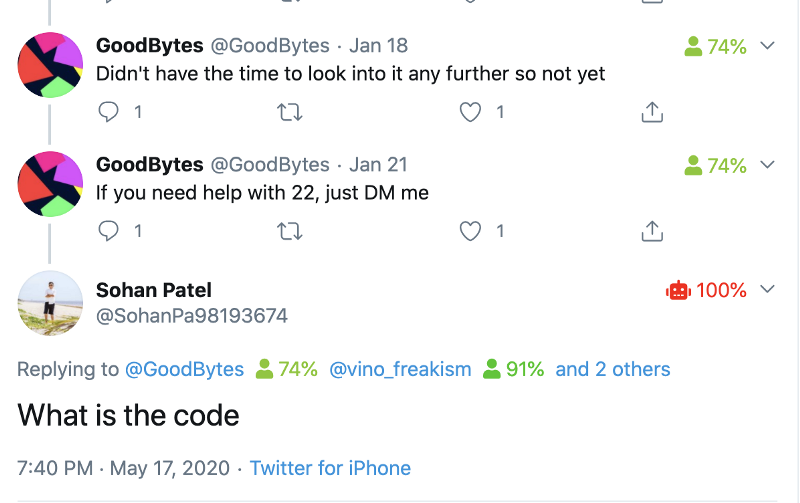The width and height of the screenshot is (800, 503).
Task: Open Sohan Patel tweet options chevron
Action: (767, 289)
